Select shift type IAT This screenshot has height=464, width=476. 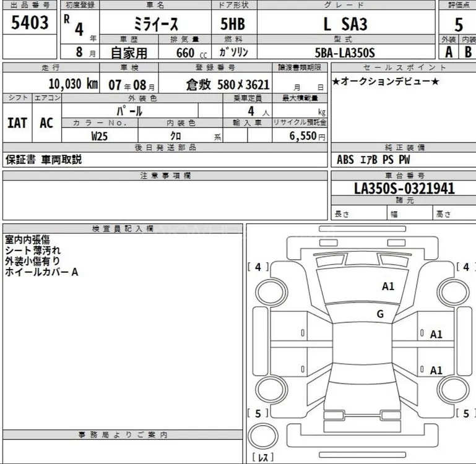[x=17, y=123]
